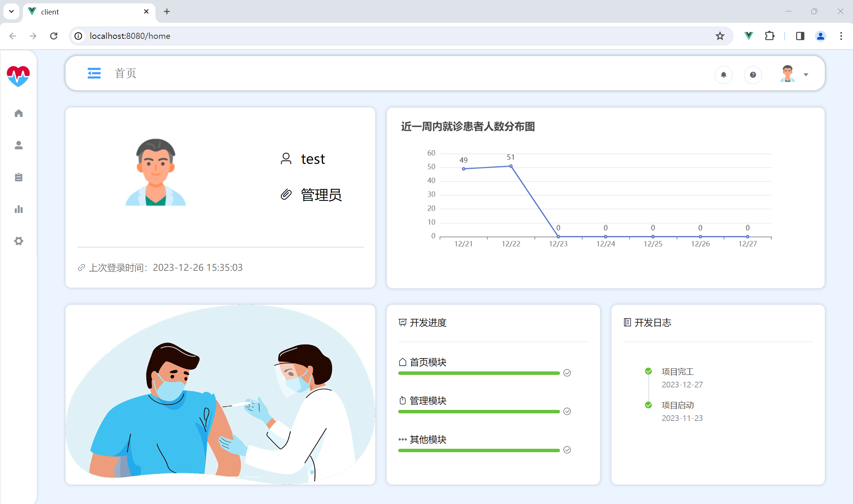Open the bar chart statistics icon
The width and height of the screenshot is (853, 504).
(19, 209)
